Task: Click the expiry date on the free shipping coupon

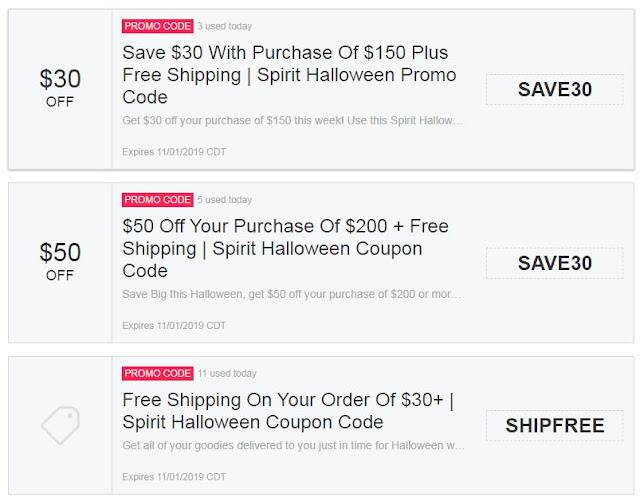Action: click(174, 476)
